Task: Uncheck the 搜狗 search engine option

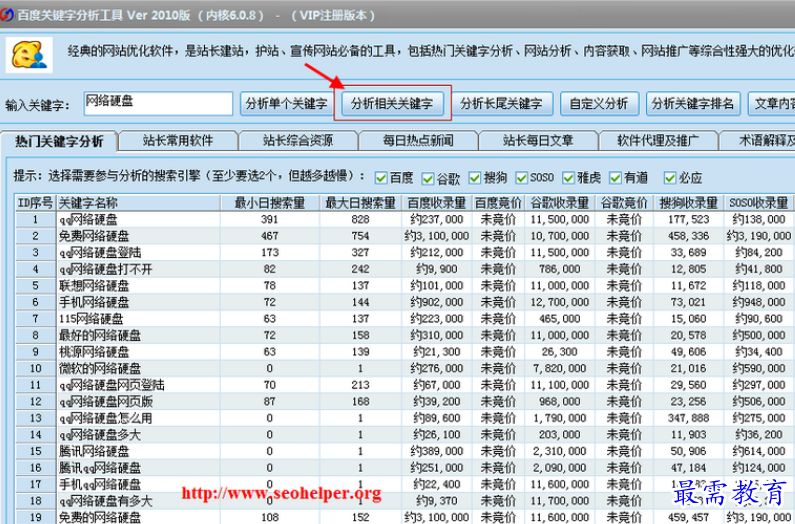Action: (475, 178)
